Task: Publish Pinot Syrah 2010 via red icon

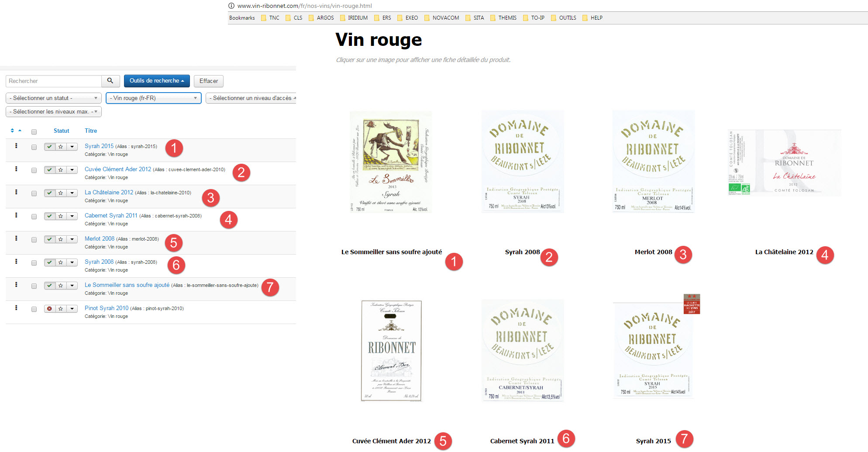Action: click(50, 309)
